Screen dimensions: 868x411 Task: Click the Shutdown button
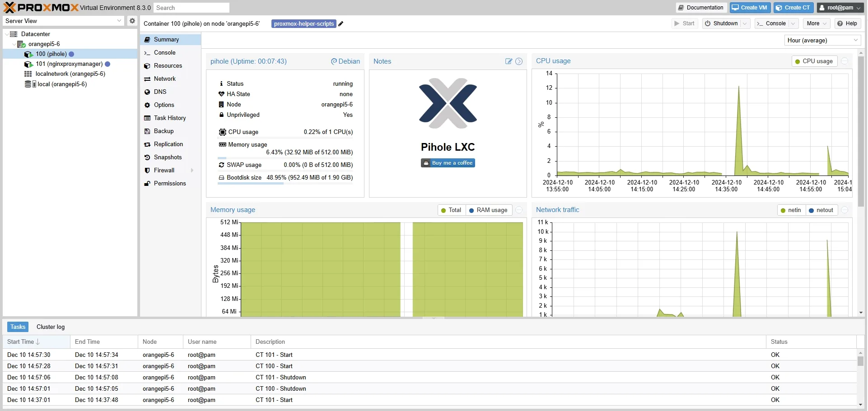coord(722,23)
